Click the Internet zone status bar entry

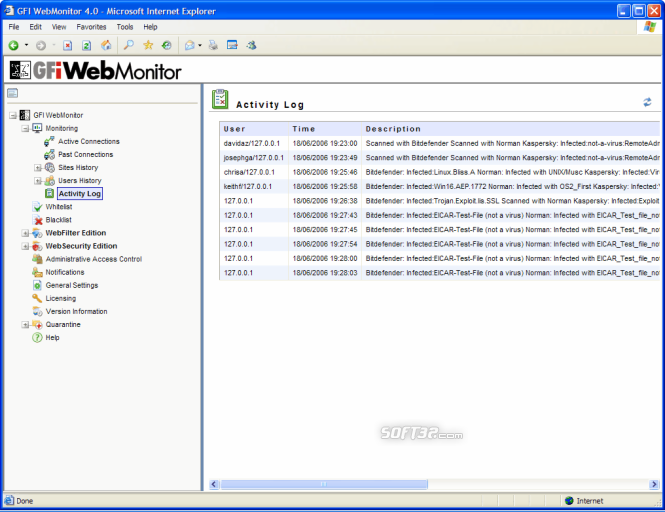pyautogui.click(x=584, y=501)
